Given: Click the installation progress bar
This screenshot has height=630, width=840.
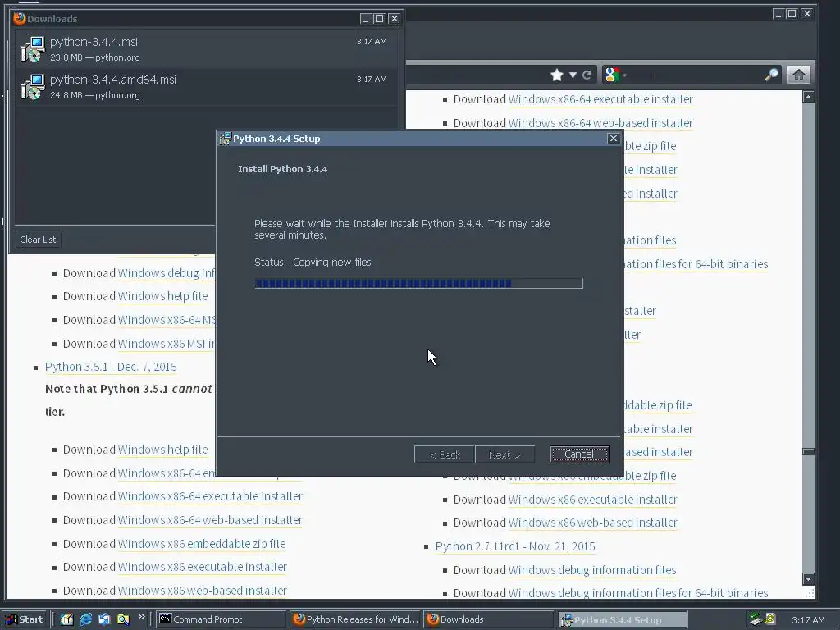Looking at the screenshot, I should [418, 283].
